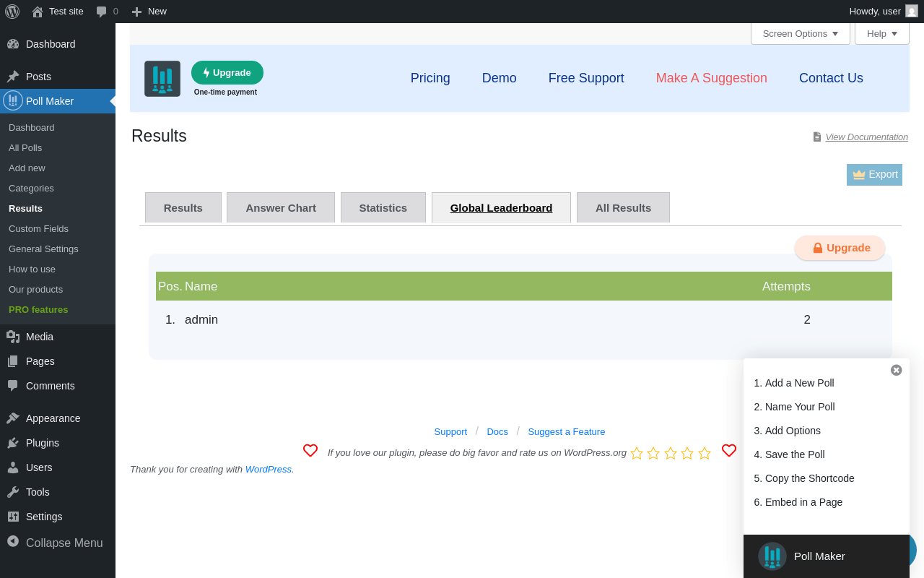Click the green Upgrade button
Viewport: 924px width, 578px height.
click(227, 73)
